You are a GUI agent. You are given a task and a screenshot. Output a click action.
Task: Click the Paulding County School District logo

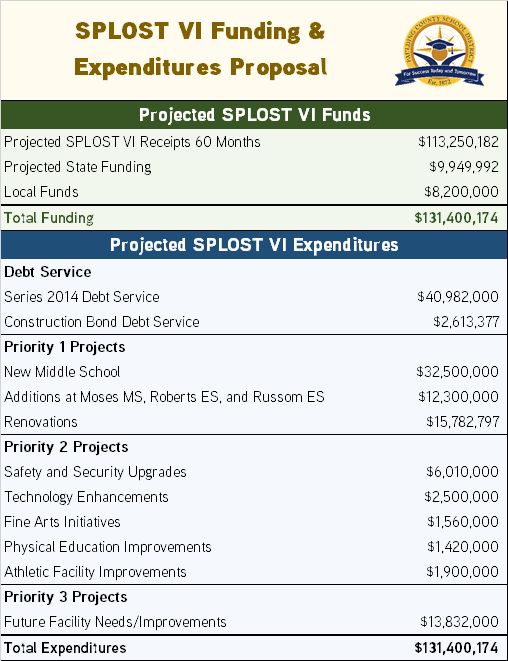click(x=439, y=51)
